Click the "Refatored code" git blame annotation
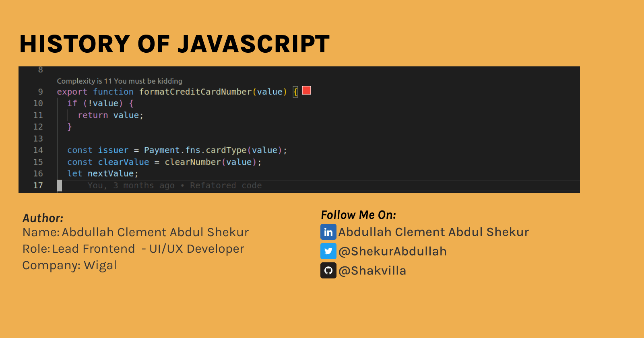The image size is (644, 338). (x=226, y=185)
